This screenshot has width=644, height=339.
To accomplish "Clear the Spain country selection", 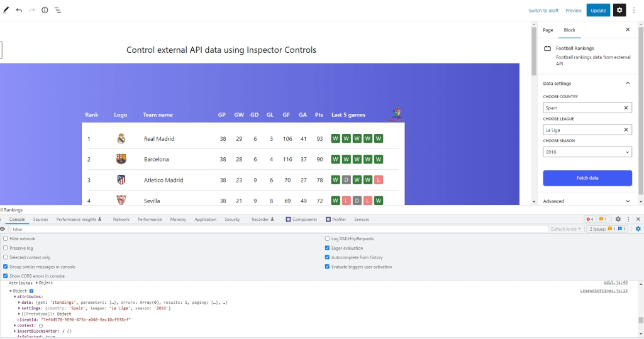I will click(x=626, y=108).
